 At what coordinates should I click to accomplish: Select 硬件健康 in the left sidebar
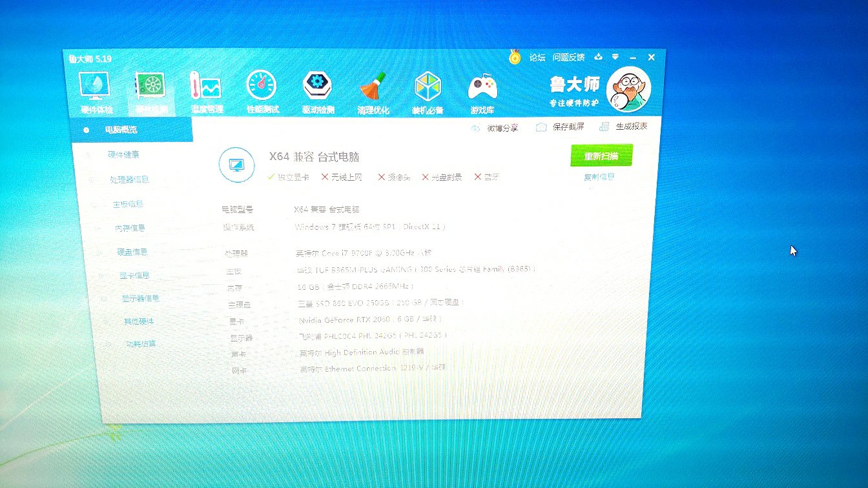point(123,155)
